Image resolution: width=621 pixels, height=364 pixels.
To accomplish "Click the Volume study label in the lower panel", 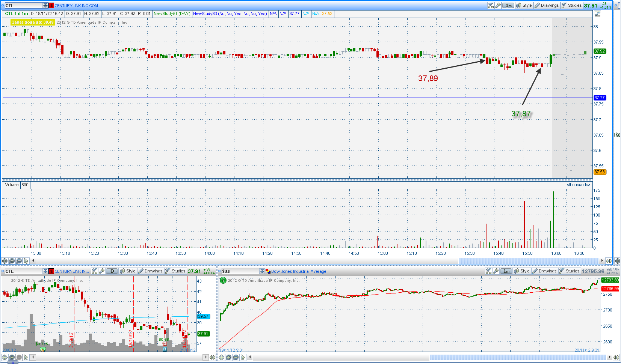I will tap(12, 185).
